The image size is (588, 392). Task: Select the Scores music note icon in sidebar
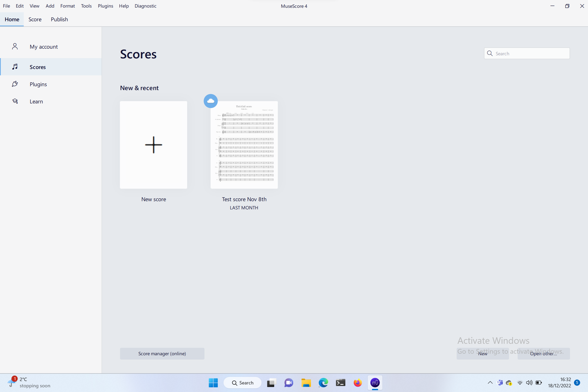coord(15,67)
